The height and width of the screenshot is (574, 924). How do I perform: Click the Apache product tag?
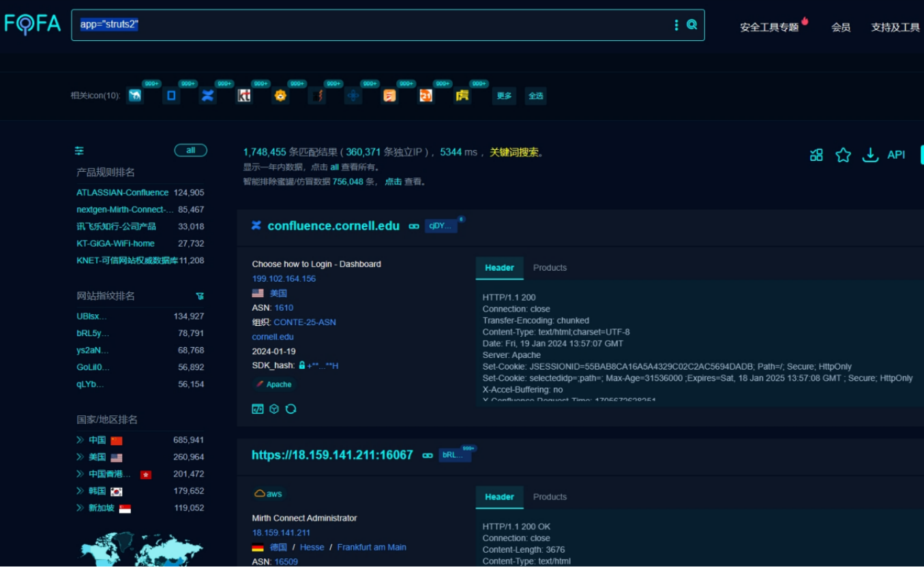click(273, 384)
